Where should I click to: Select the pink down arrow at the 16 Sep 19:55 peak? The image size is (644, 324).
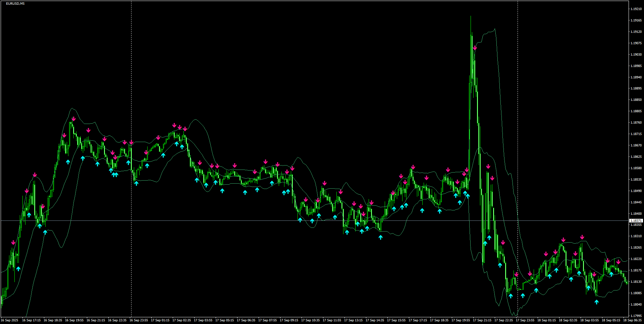coord(74,118)
